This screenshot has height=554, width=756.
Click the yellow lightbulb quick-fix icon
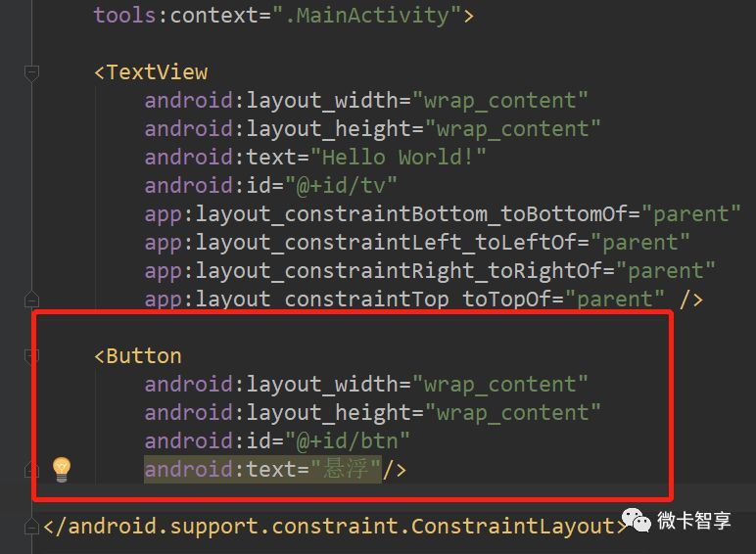click(x=62, y=469)
